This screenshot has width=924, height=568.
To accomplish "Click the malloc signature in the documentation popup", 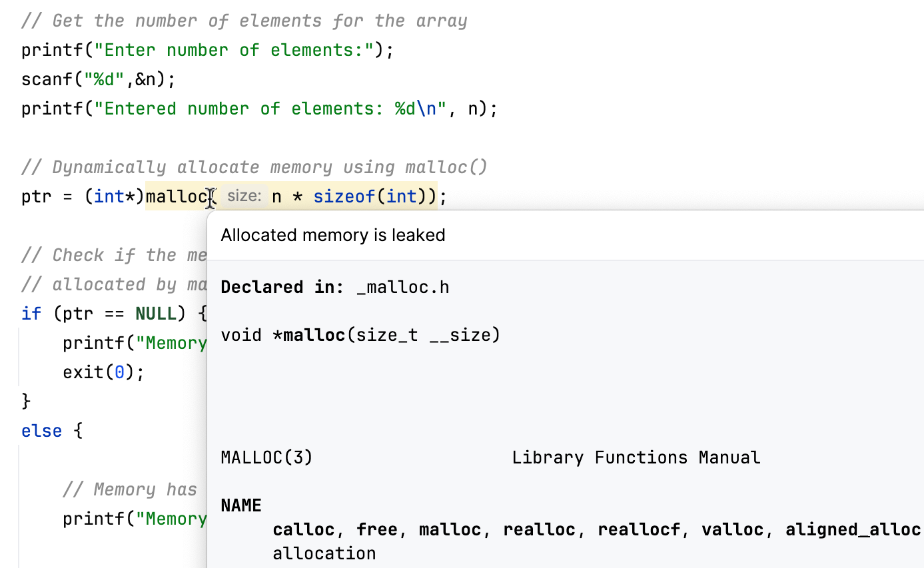I will click(360, 334).
